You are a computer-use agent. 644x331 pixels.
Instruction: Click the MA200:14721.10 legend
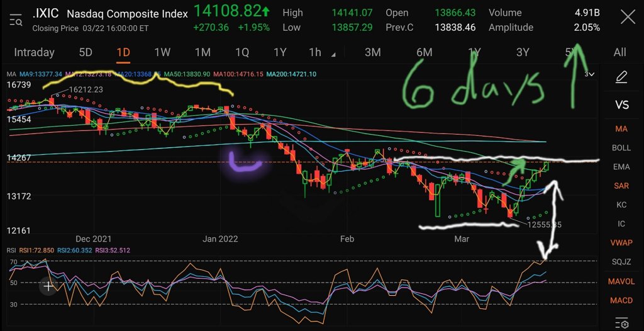(x=292, y=74)
